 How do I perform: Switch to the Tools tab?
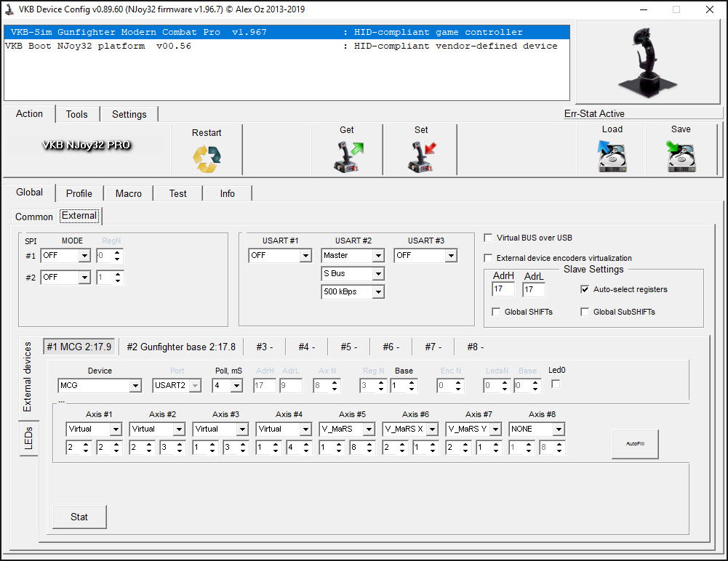(x=76, y=114)
